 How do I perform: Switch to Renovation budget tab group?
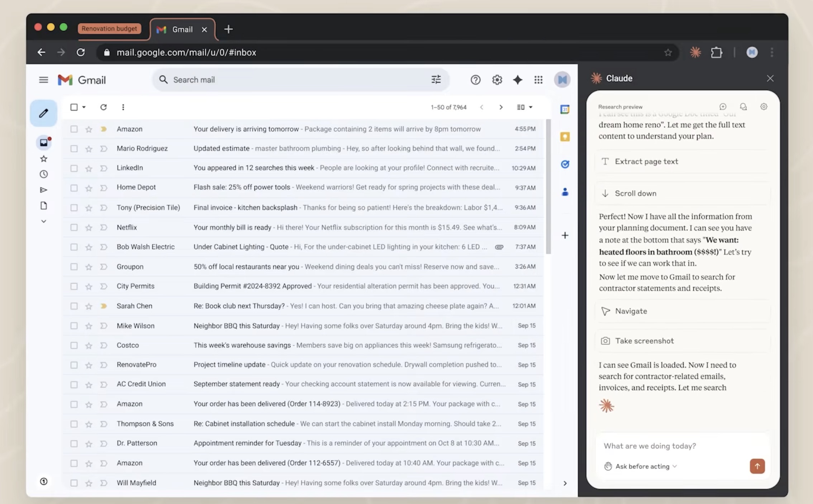pos(109,29)
